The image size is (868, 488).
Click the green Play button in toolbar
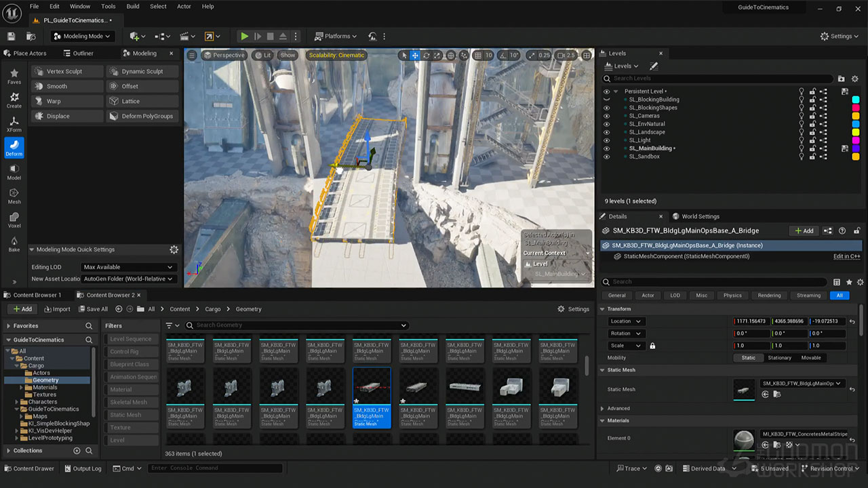click(x=244, y=37)
